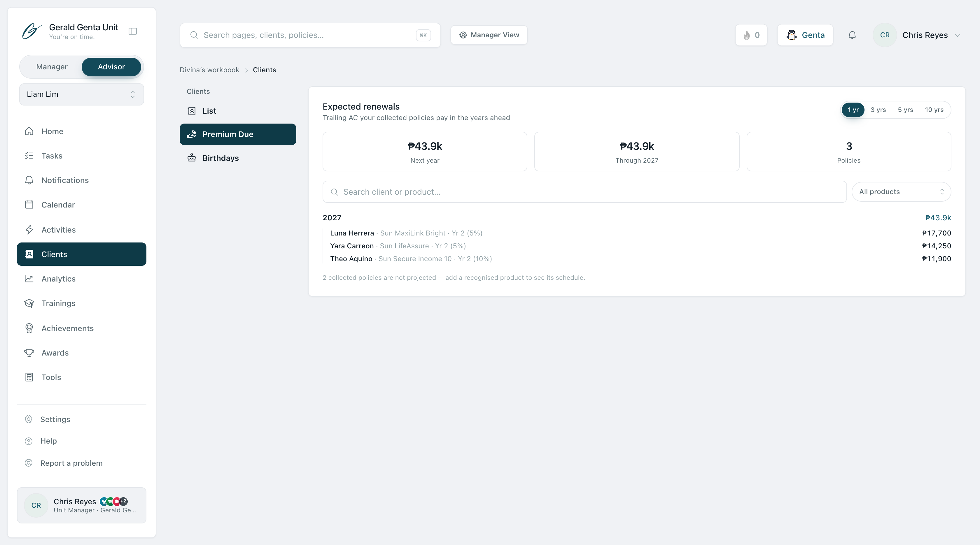Click the Manager View button

tap(489, 35)
